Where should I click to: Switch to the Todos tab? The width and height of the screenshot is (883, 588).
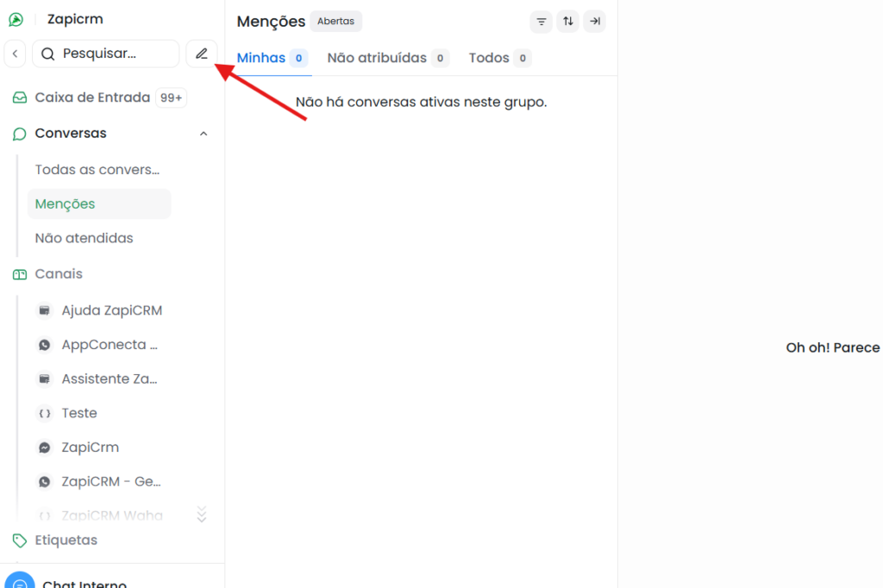click(x=489, y=58)
